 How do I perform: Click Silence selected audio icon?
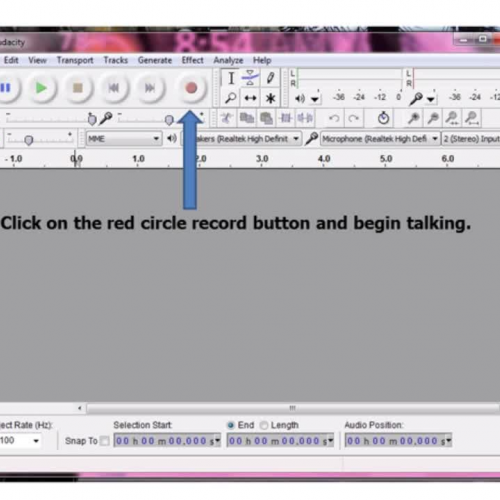click(305, 118)
